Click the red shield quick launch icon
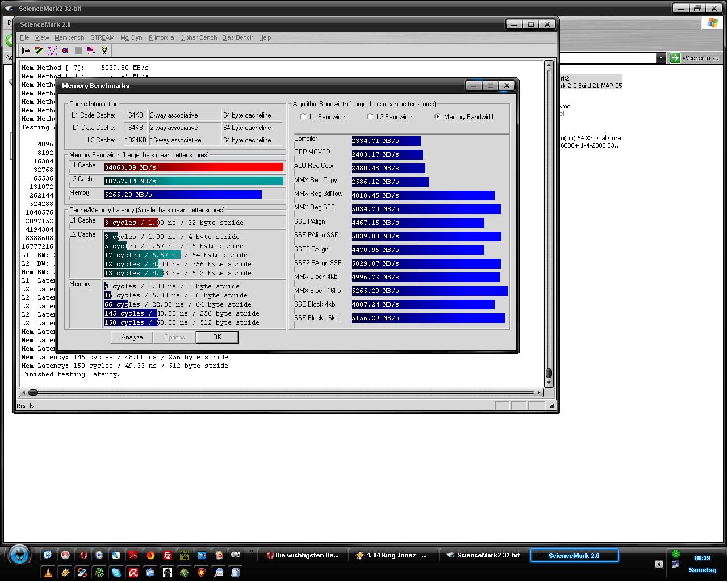728x583 pixels. (201, 573)
